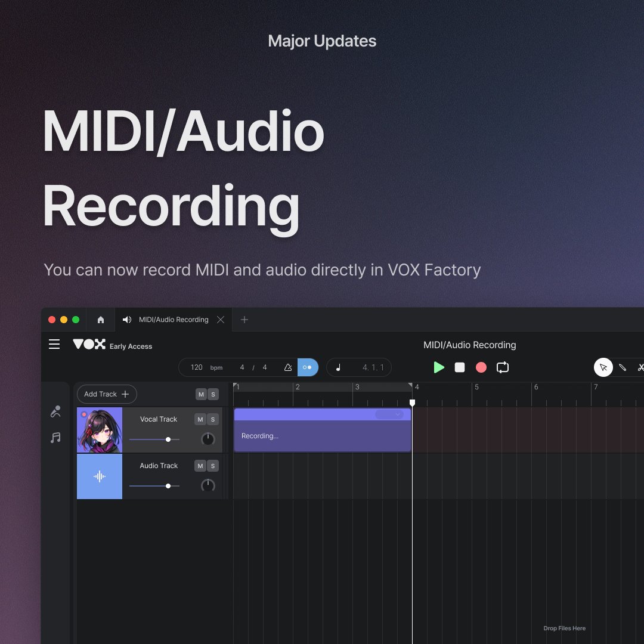Mute the Vocal Track

(x=200, y=419)
